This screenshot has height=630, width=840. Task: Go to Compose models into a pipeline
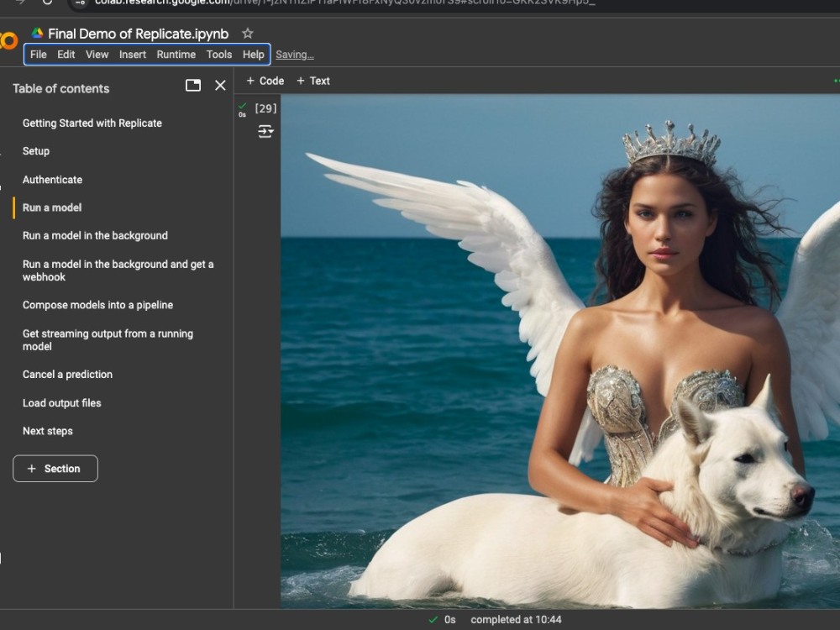coord(98,306)
